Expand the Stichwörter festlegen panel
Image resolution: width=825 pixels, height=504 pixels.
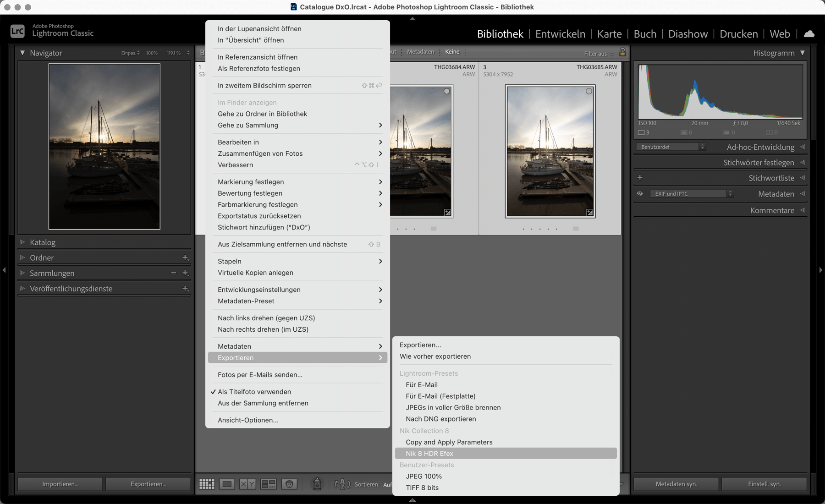point(803,163)
